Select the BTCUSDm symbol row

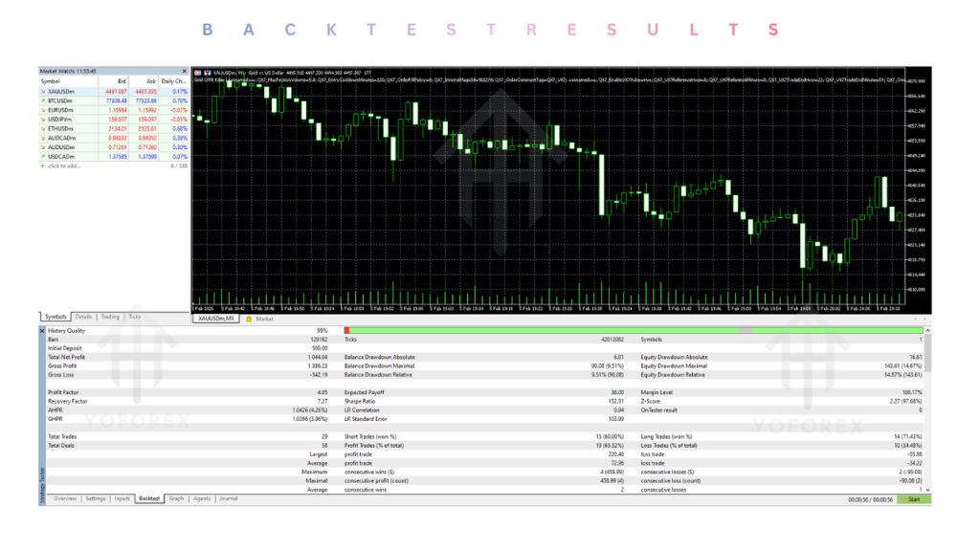(114, 100)
